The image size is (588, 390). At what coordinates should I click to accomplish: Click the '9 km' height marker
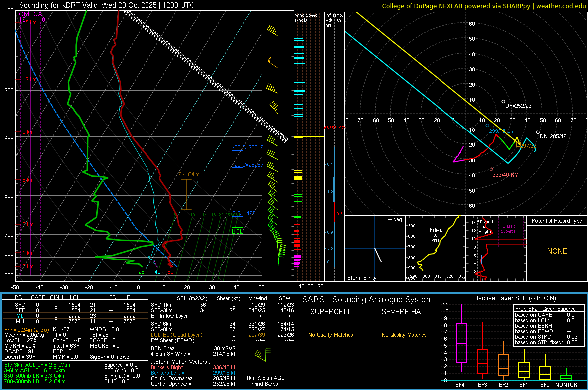pyautogui.click(x=28, y=132)
